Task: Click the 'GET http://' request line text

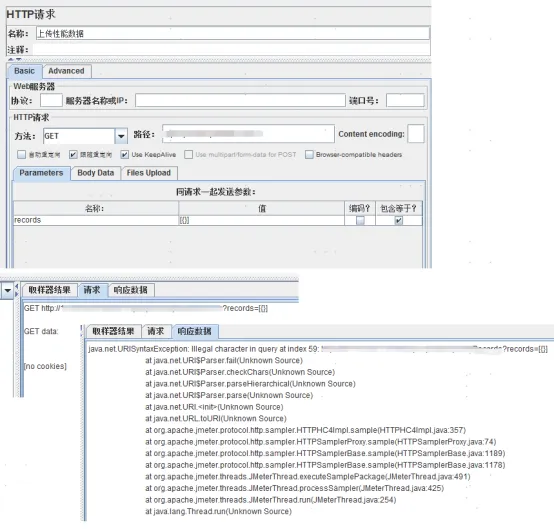Action: (146, 308)
